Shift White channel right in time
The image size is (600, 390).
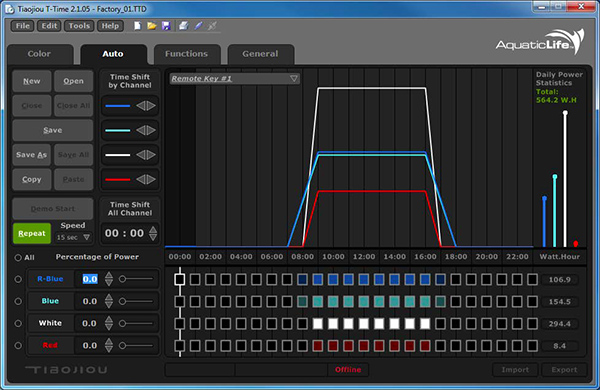[151, 155]
